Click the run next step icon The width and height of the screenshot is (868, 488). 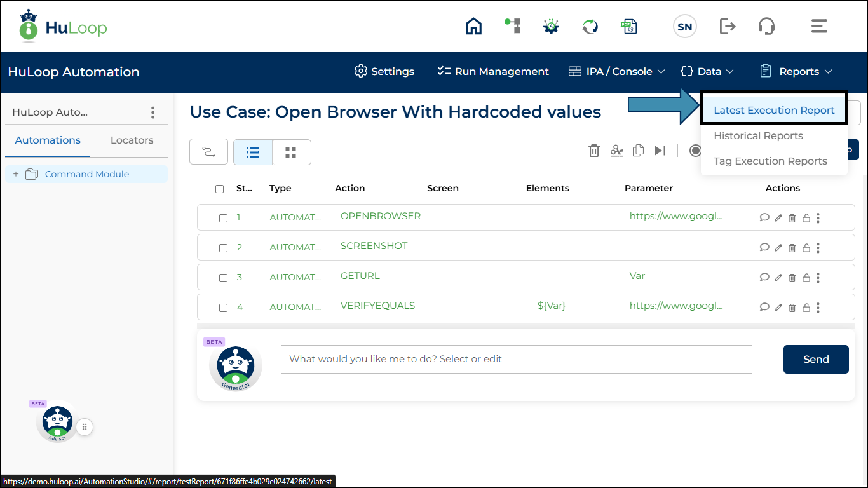660,151
